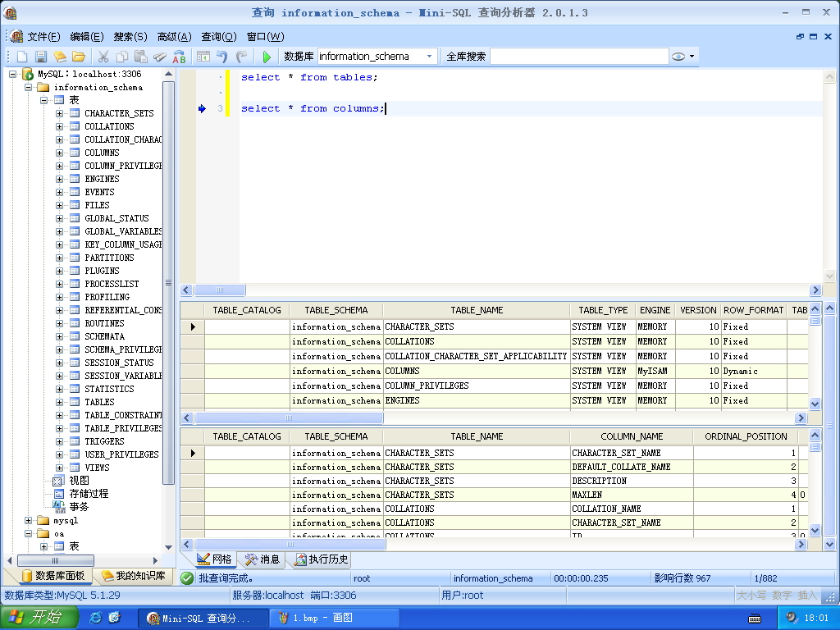Screen dimensions: 840x630
Task: Select the 存储过程 stored procedures node
Action: [x=89, y=493]
